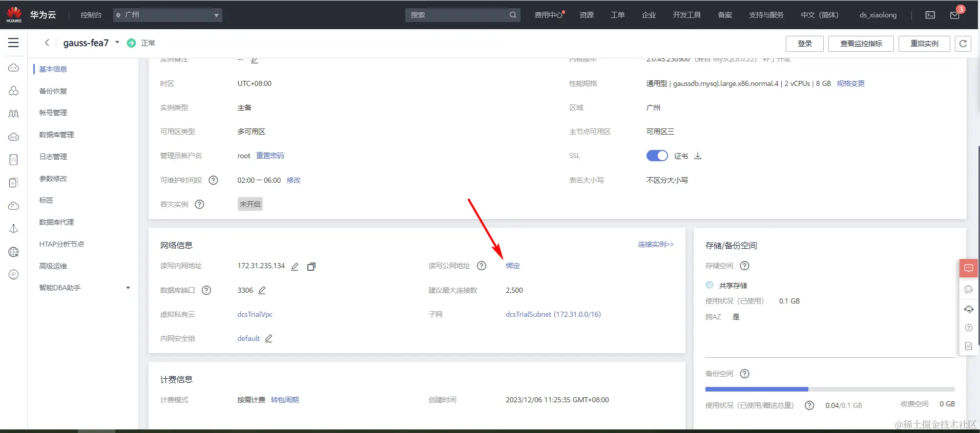Open 帐号管理 in the side menu
980x433 pixels.
53,113
